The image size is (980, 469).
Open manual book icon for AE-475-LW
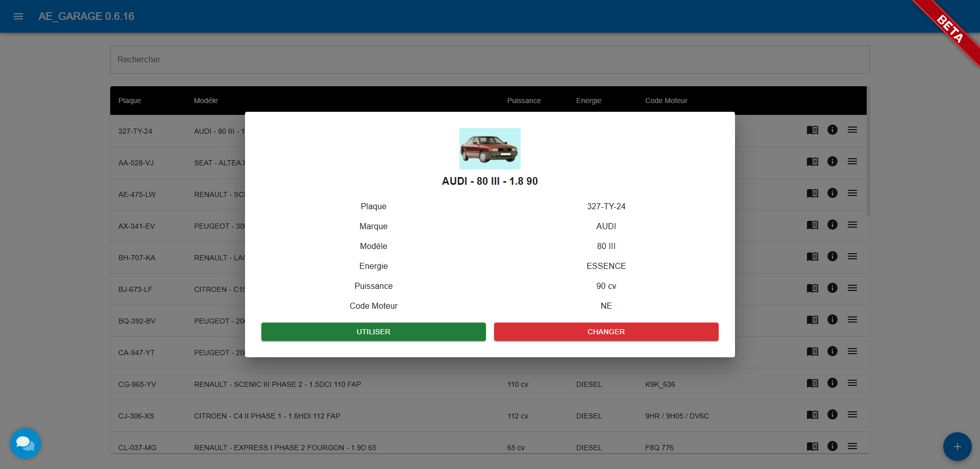[813, 193]
